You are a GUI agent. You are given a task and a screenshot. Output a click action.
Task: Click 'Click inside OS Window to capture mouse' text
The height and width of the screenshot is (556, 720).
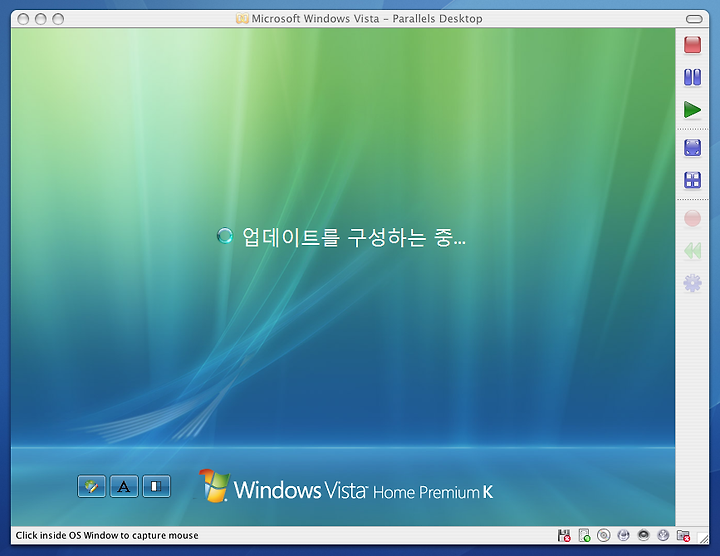click(107, 535)
